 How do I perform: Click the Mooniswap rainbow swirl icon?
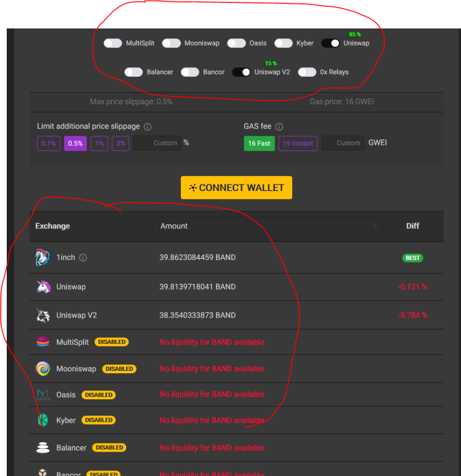(43, 369)
